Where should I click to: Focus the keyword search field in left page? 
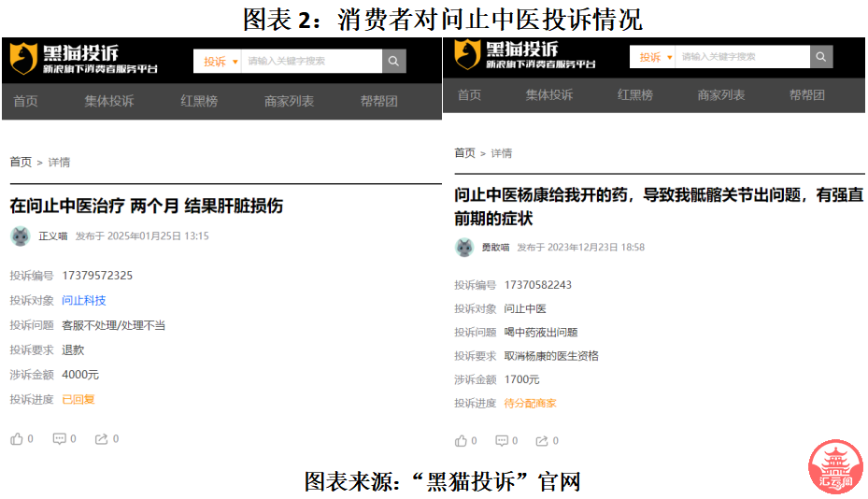coord(312,61)
